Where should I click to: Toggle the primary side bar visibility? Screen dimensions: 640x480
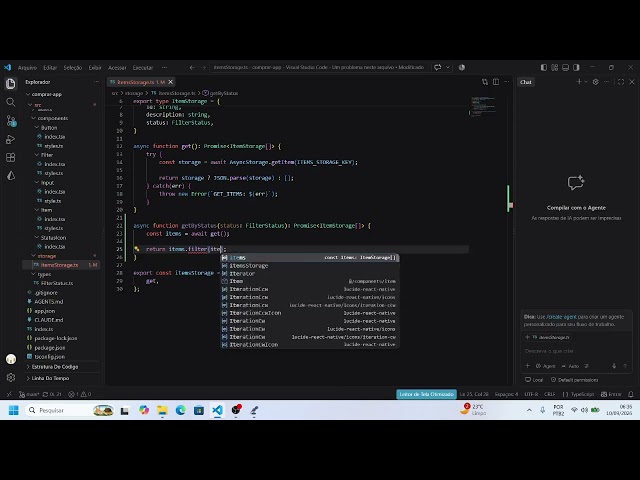point(544,67)
